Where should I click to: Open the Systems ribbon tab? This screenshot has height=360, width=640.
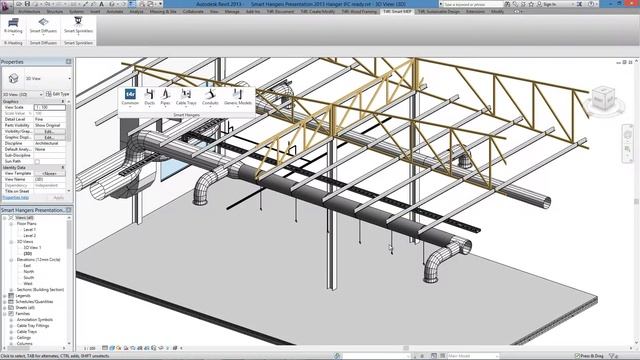pyautogui.click(x=77, y=11)
